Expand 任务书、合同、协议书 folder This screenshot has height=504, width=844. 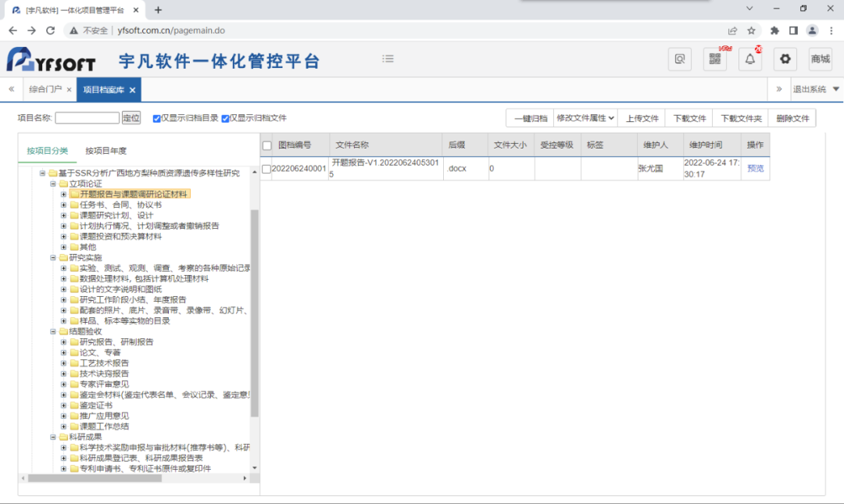(x=63, y=205)
